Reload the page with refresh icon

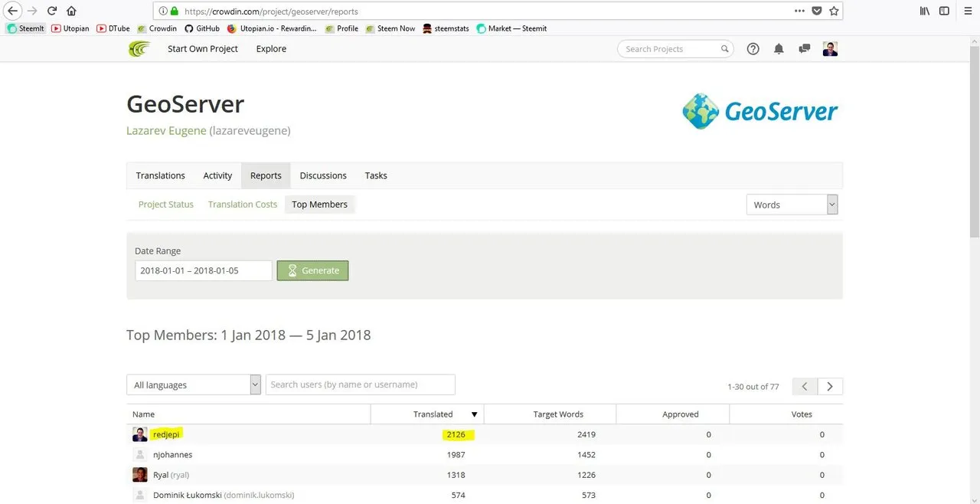click(52, 11)
